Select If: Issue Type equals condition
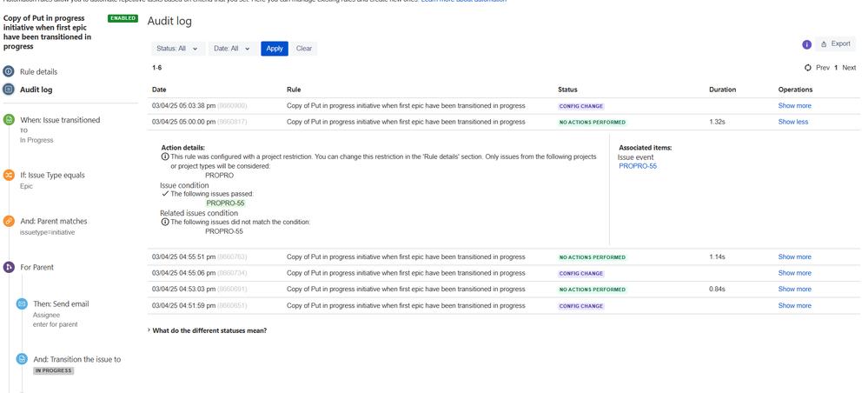The height and width of the screenshot is (393, 868). point(53,175)
